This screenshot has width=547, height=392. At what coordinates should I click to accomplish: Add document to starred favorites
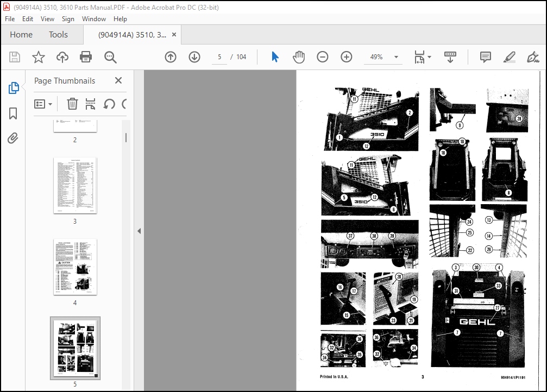(x=39, y=57)
